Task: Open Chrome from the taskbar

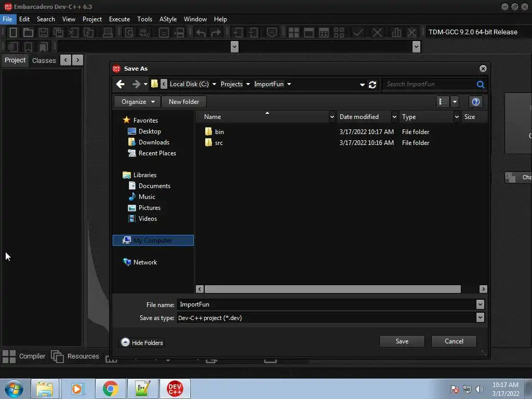Action: [x=110, y=389]
